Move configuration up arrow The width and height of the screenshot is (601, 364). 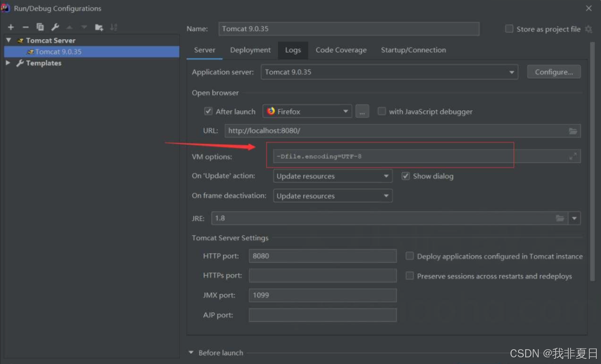coord(69,27)
